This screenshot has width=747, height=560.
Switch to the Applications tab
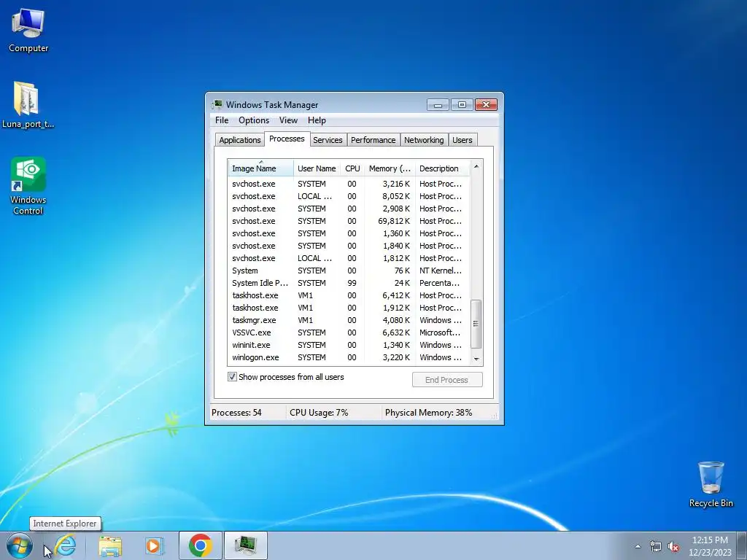239,140
